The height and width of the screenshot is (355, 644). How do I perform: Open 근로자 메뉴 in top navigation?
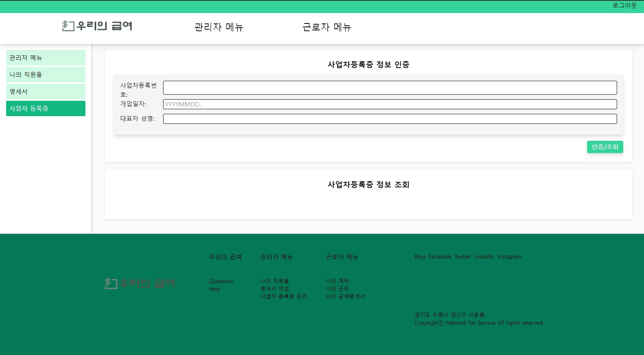coord(327,27)
